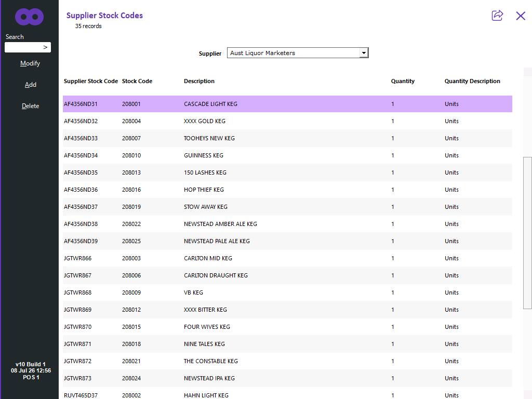Viewport: 532px width, 399px height.
Task: Select the NEWSTEAD AMBER ALE KEG row
Action: (x=287, y=224)
